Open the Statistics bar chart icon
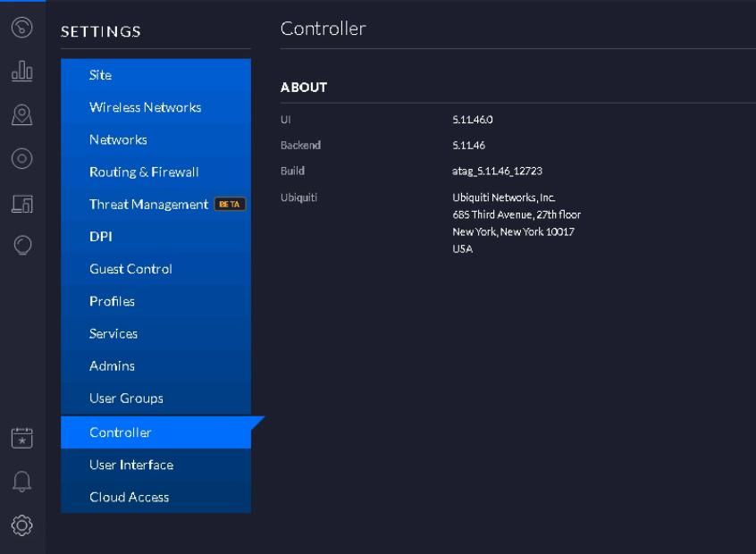 [21, 71]
